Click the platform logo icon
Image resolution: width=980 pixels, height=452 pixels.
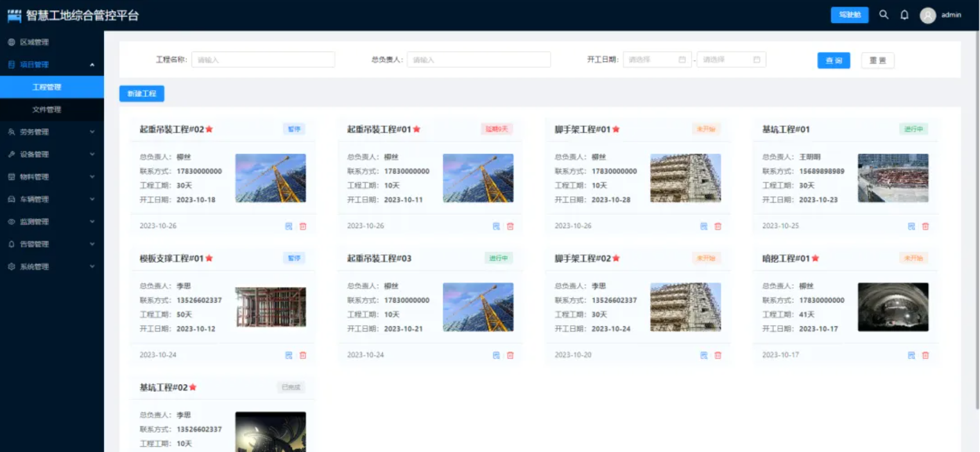[x=14, y=16]
